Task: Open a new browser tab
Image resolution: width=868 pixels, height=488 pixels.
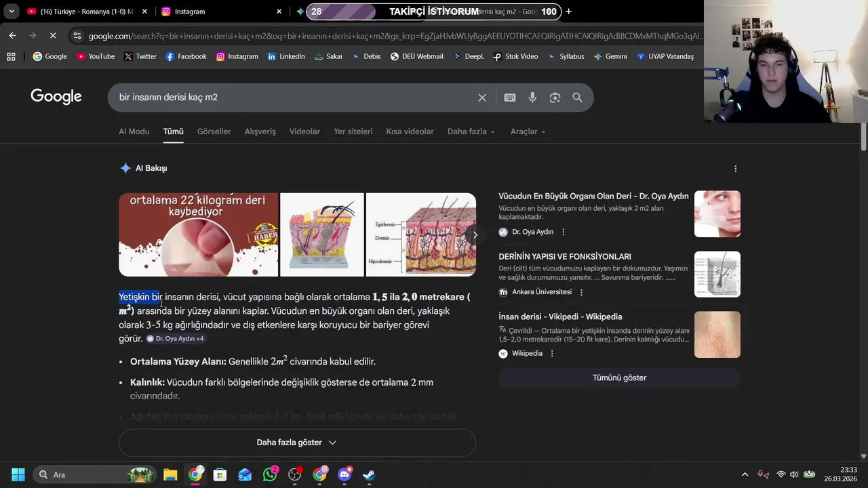Action: (568, 12)
